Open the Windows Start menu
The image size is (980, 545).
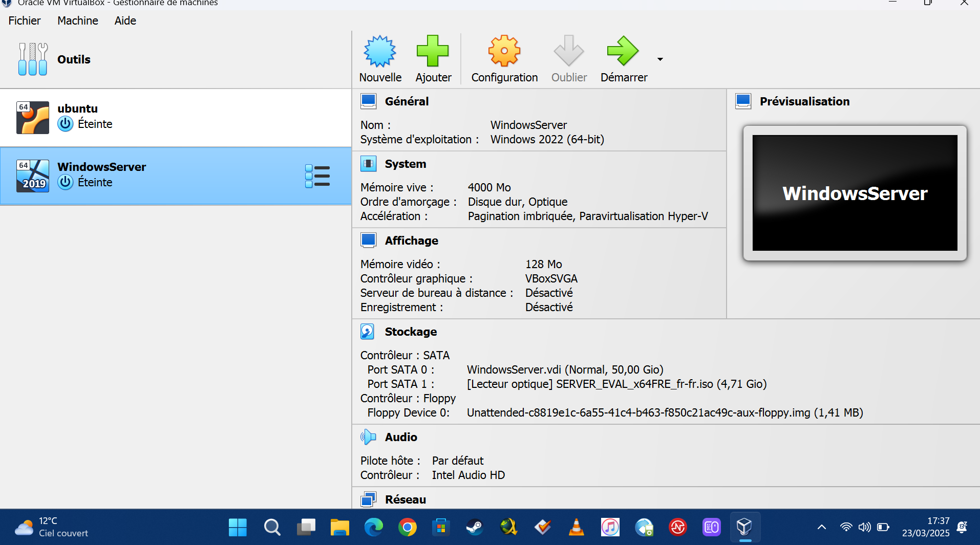pyautogui.click(x=238, y=527)
